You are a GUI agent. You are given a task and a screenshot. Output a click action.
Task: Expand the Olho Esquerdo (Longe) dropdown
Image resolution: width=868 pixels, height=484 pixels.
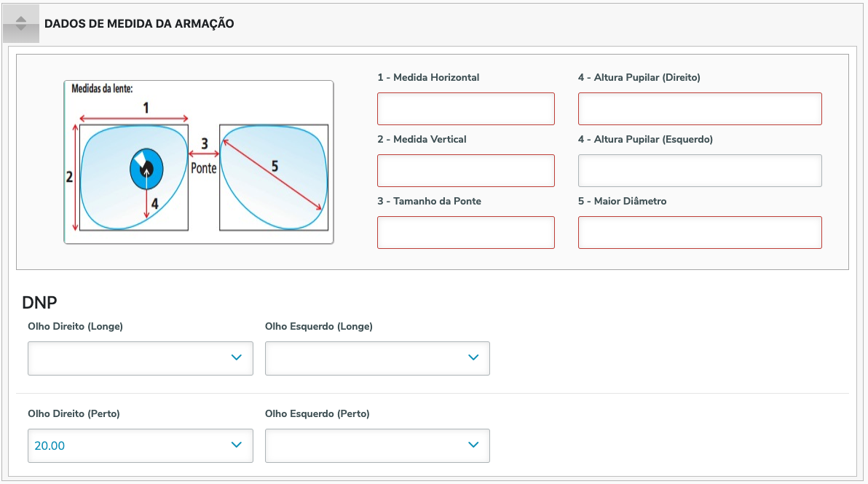tap(377, 358)
